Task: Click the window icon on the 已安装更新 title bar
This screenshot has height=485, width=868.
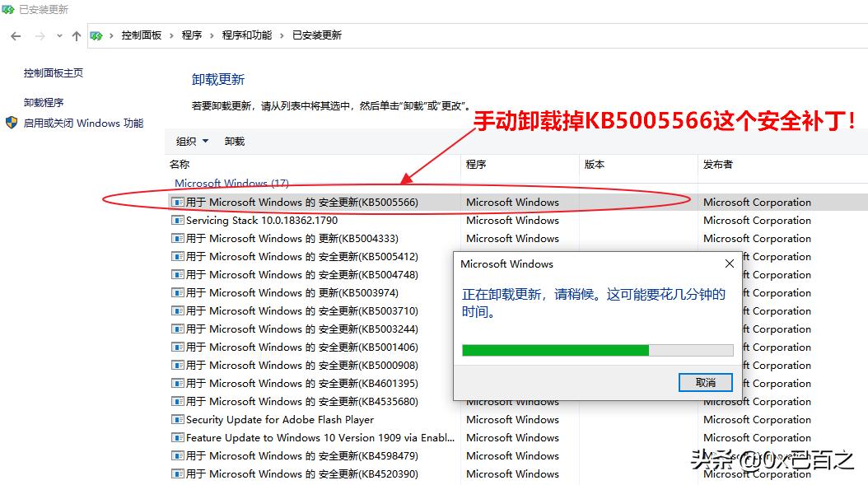Action: click(x=8, y=9)
